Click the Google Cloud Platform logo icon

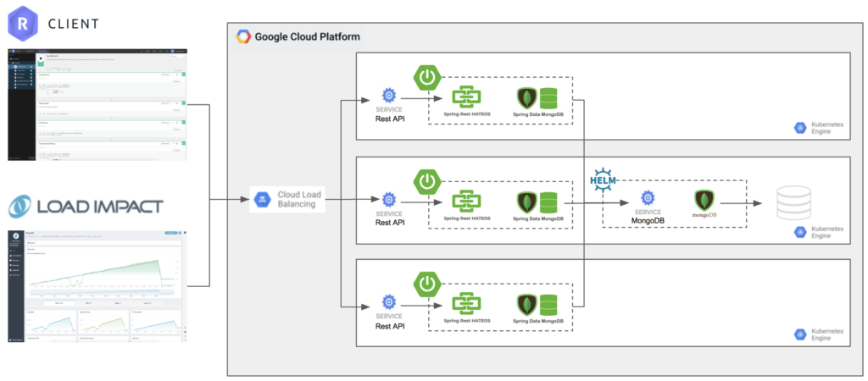click(x=243, y=36)
